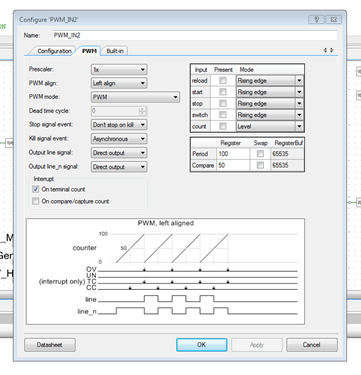Click the Input column header
The width and height of the screenshot is (361, 375).
(201, 70)
